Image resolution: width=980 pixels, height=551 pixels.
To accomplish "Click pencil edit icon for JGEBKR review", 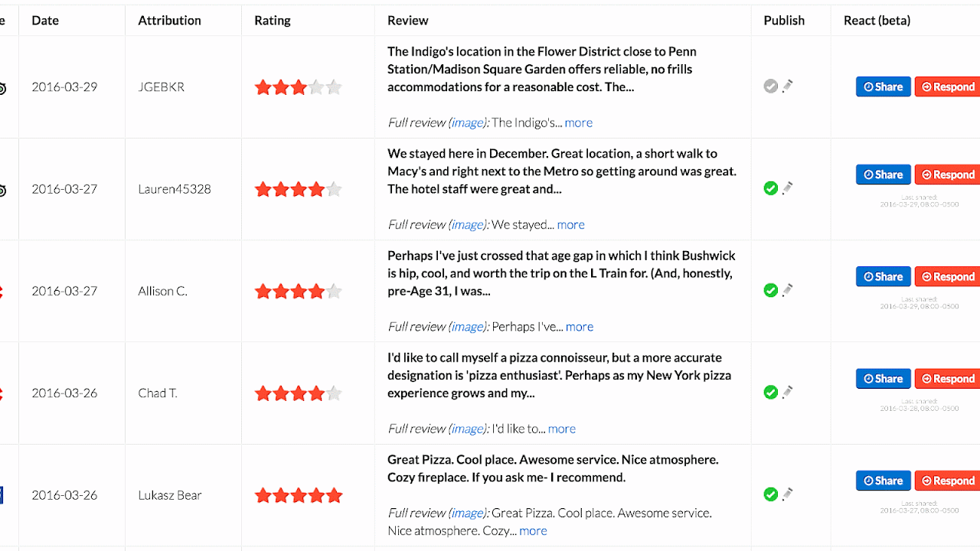I will point(788,86).
